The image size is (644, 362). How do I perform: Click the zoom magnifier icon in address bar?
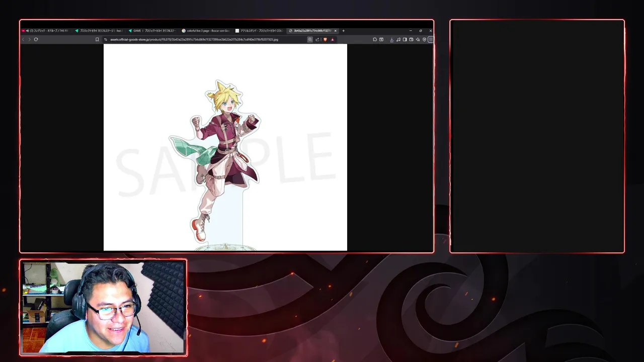pos(310,39)
